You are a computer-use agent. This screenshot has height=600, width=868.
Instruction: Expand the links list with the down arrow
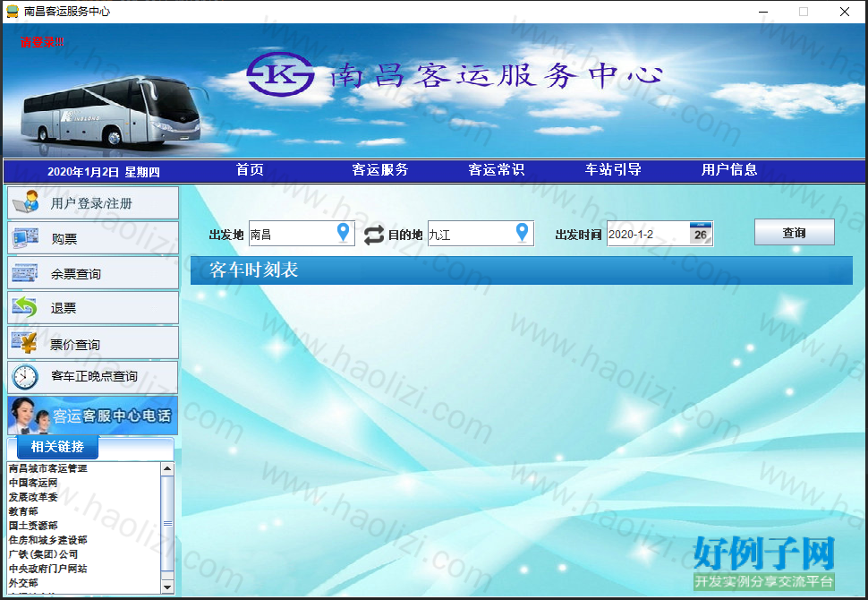[x=167, y=587]
